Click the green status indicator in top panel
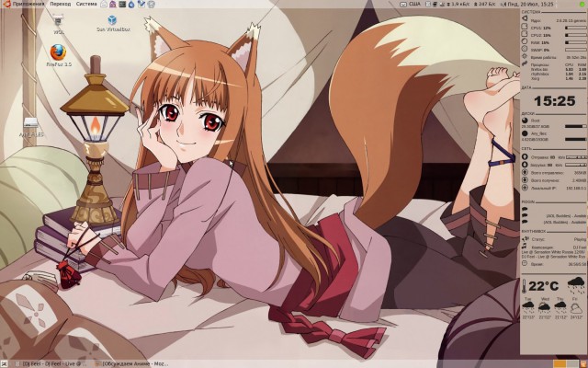 click(582, 5)
